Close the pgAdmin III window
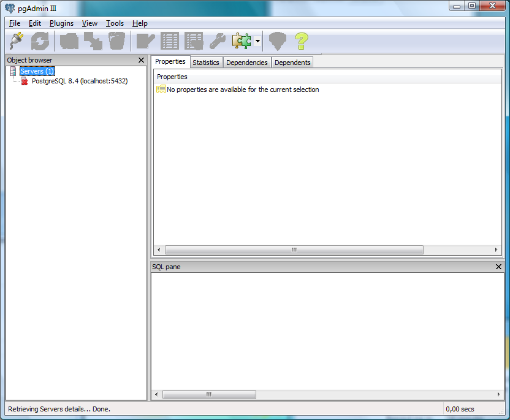This screenshot has width=510, height=420. [x=492, y=6]
